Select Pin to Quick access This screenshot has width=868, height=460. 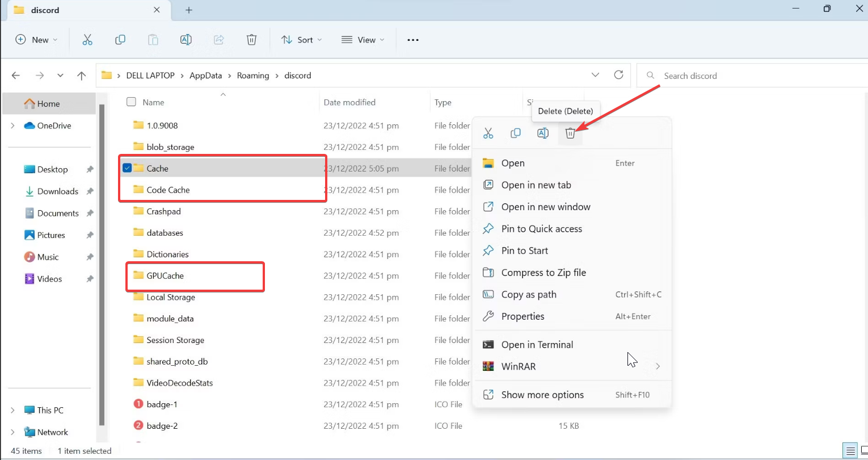pos(572,229)
